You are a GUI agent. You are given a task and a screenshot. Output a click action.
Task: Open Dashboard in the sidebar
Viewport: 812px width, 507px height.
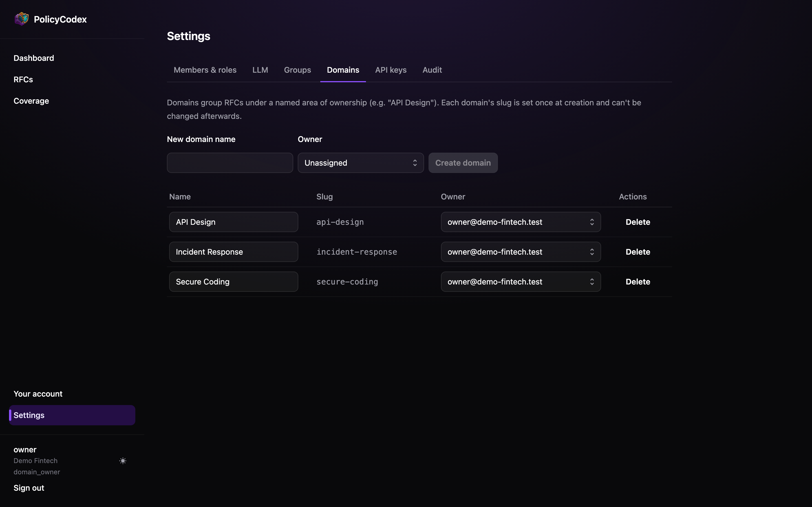[x=34, y=58]
